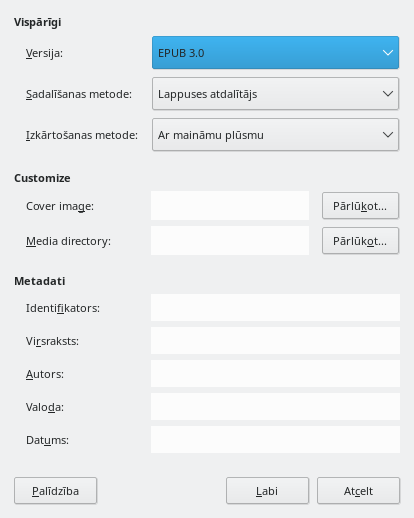Click the Metadati section heading
Image resolution: width=414 pixels, height=518 pixels.
(40, 281)
